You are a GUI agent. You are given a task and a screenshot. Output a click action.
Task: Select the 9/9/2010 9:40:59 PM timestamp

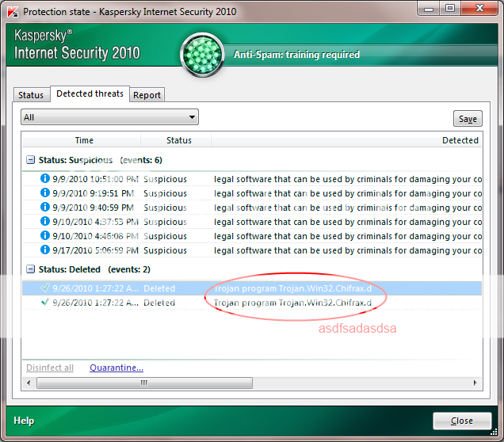click(94, 208)
